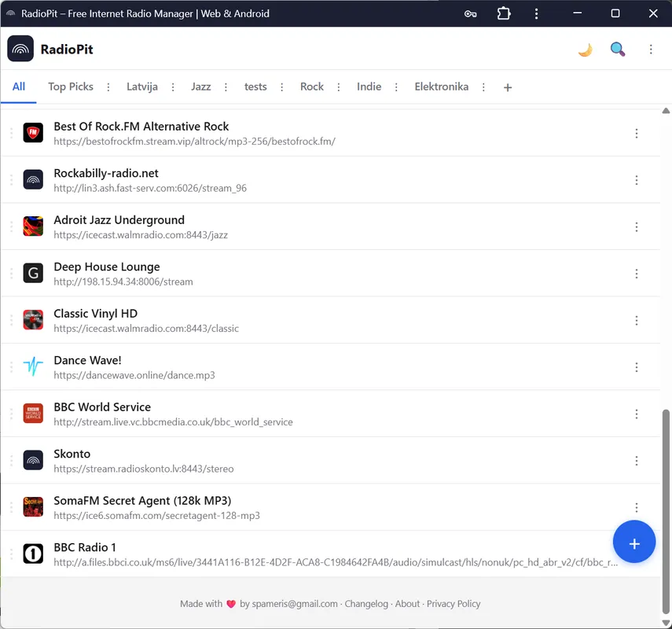Open the browser extensions puzzle icon
Viewport: 672px width, 629px height.
(x=504, y=13)
